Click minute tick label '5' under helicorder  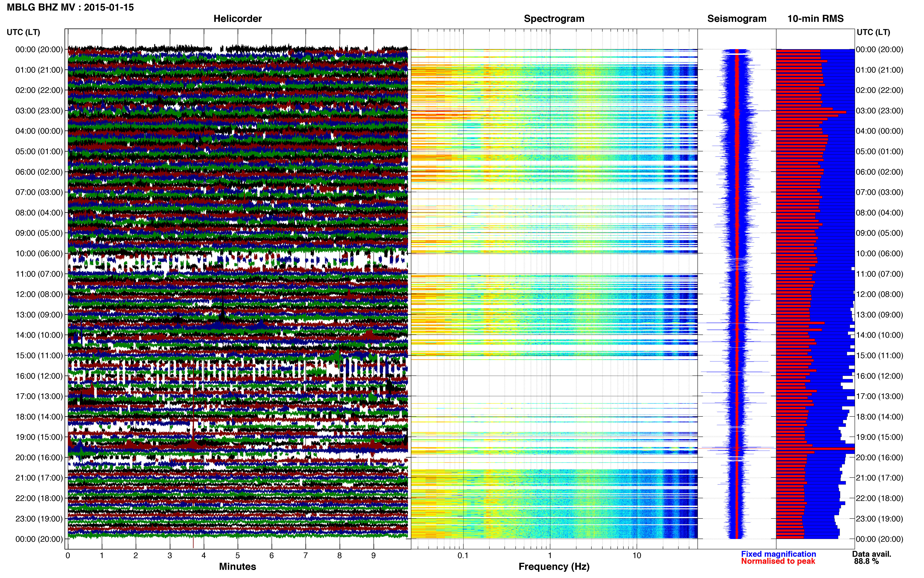(x=238, y=555)
